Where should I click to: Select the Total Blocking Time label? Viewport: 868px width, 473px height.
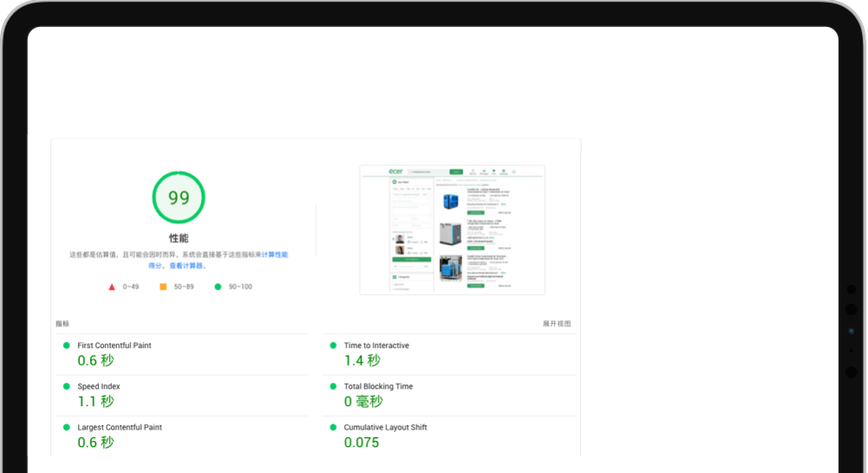point(378,386)
